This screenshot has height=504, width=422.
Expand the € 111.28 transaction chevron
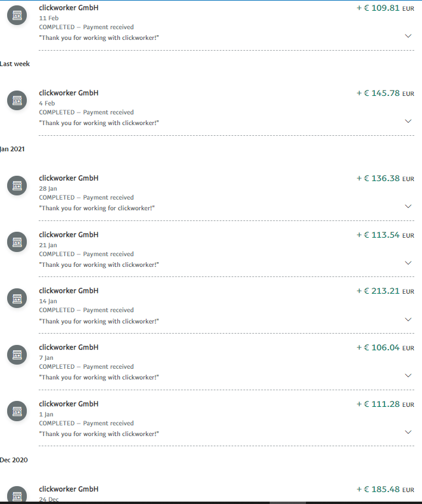pos(408,433)
